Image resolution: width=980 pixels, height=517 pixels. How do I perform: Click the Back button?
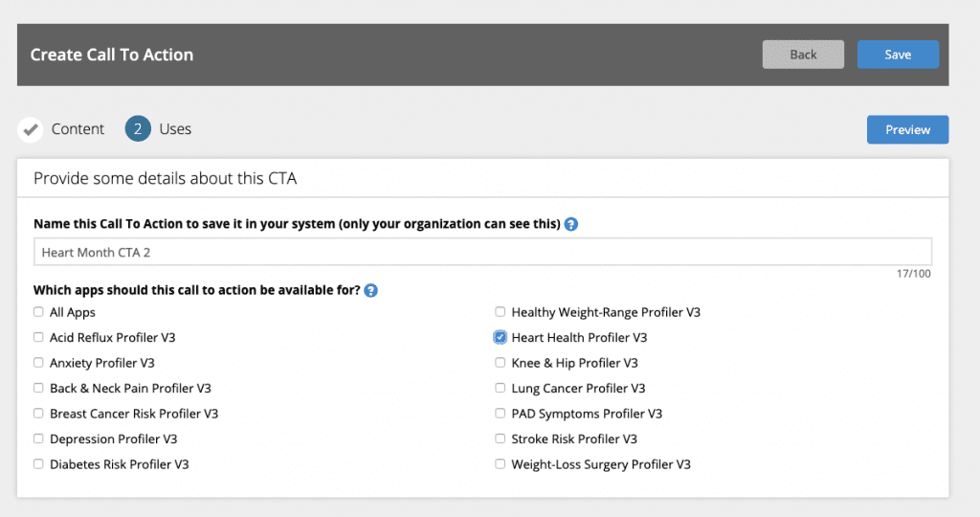(803, 55)
